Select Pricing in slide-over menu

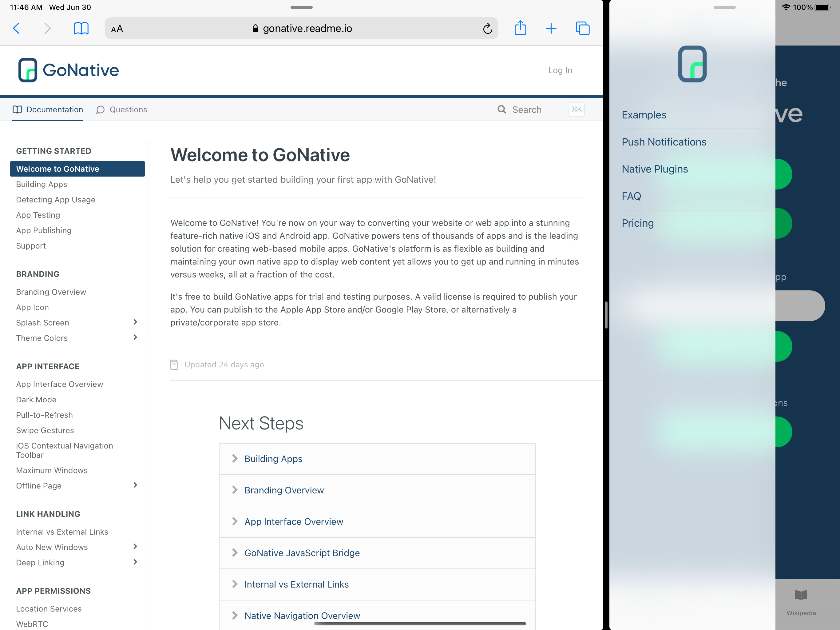tap(692, 223)
